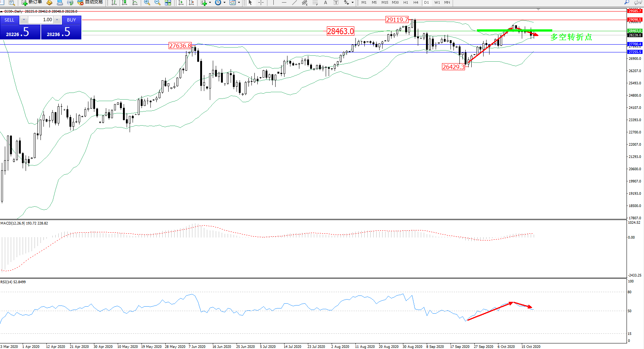
Task: Click the SELL button in one-click panel
Action: click(x=9, y=20)
